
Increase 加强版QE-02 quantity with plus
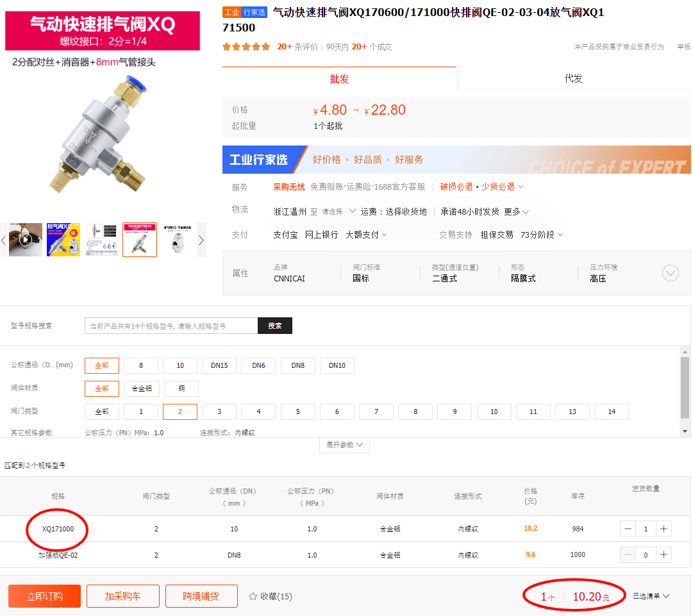pyautogui.click(x=664, y=554)
